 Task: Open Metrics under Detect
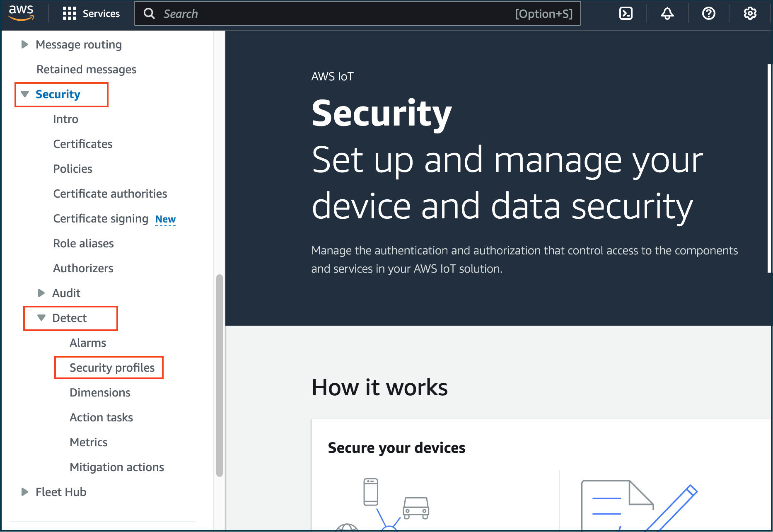click(x=89, y=442)
